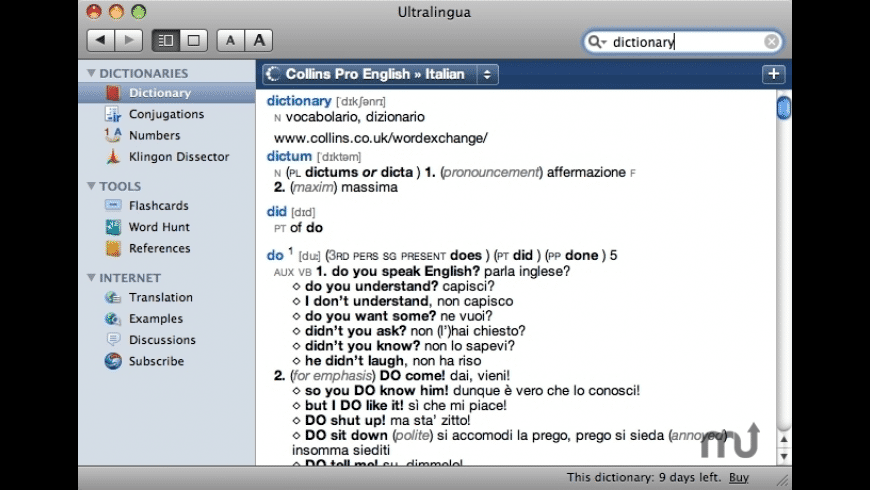Click 'This dictionary: 9 days left.' text

coord(644,477)
